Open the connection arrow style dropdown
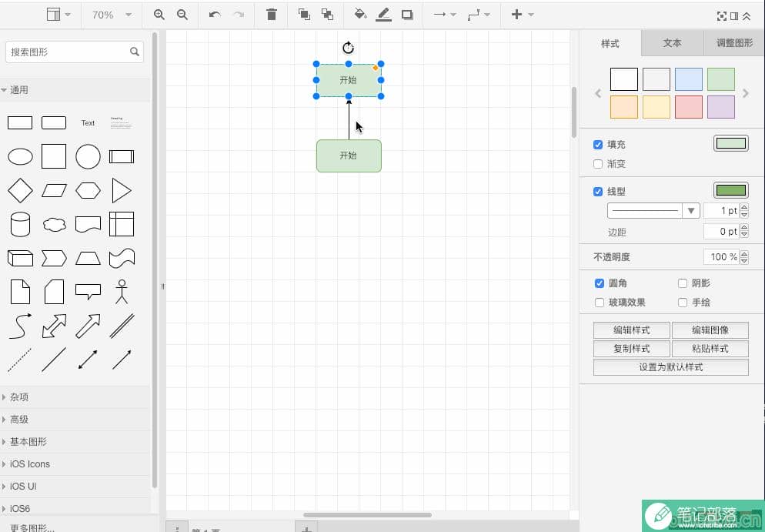The height and width of the screenshot is (532, 765). pos(445,15)
